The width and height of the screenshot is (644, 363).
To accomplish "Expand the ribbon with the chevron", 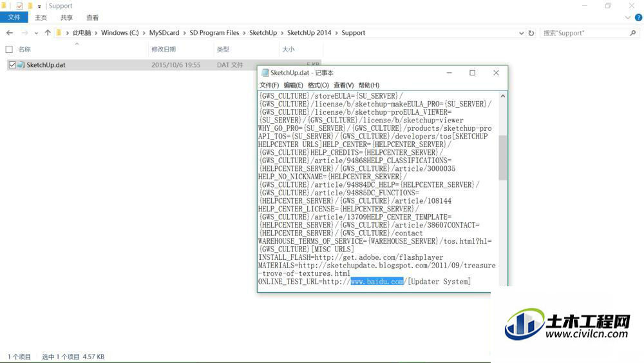I will [627, 17].
